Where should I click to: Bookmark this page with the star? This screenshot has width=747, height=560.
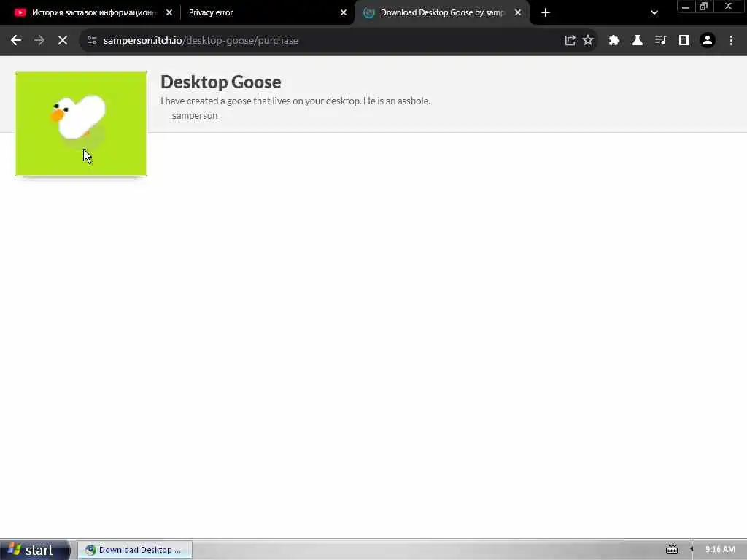point(588,41)
